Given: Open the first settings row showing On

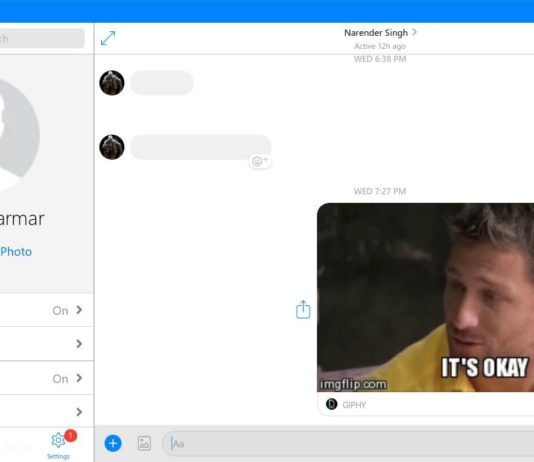Looking at the screenshot, I should [46, 310].
